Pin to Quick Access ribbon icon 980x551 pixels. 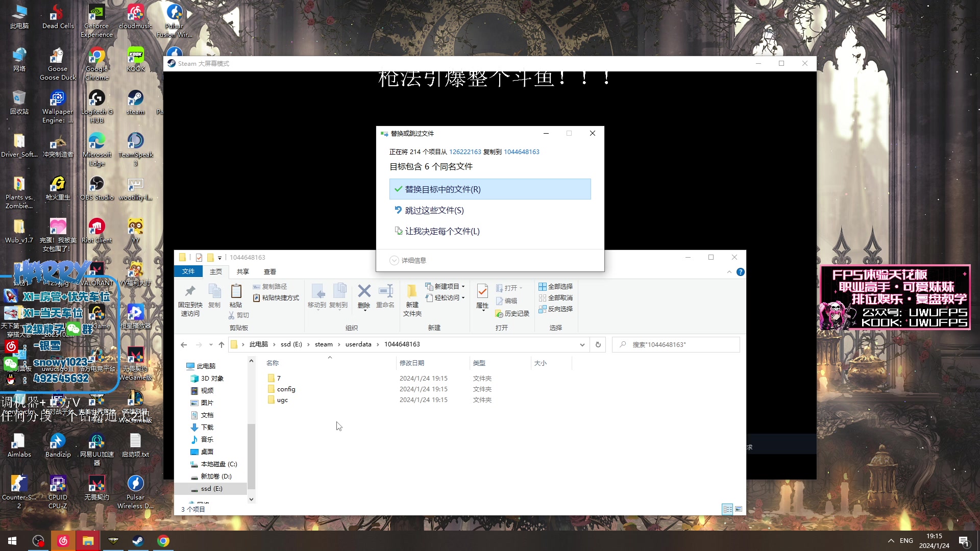pos(190,300)
